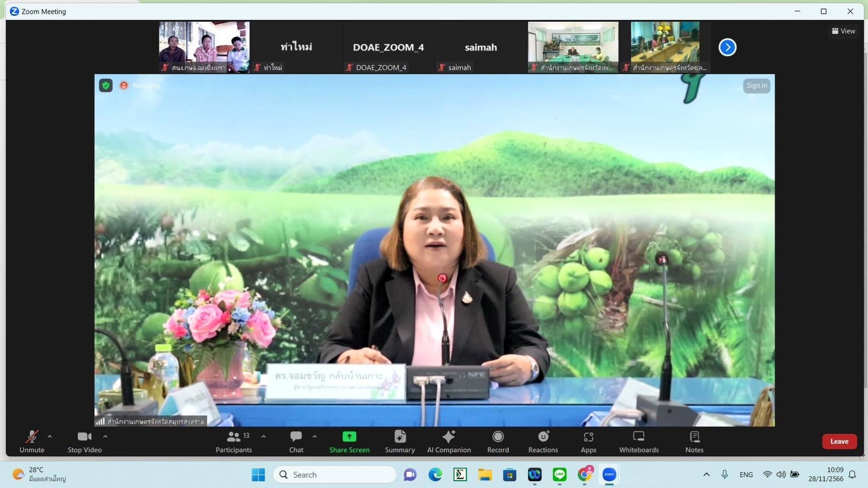Viewport: 868px width, 488px height.
Task: Open the Notes panel
Action: [694, 441]
